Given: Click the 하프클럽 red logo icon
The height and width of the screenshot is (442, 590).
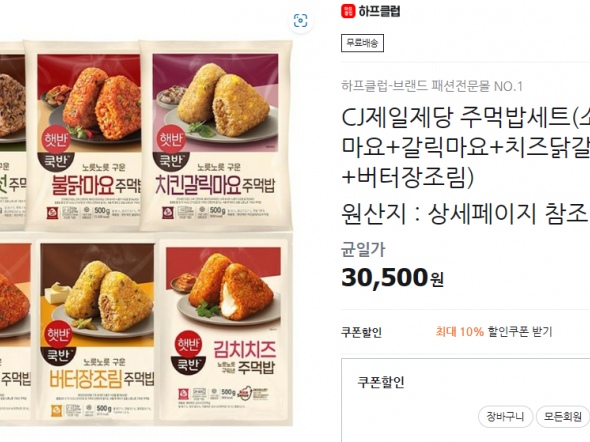Looking at the screenshot, I should pos(348,11).
